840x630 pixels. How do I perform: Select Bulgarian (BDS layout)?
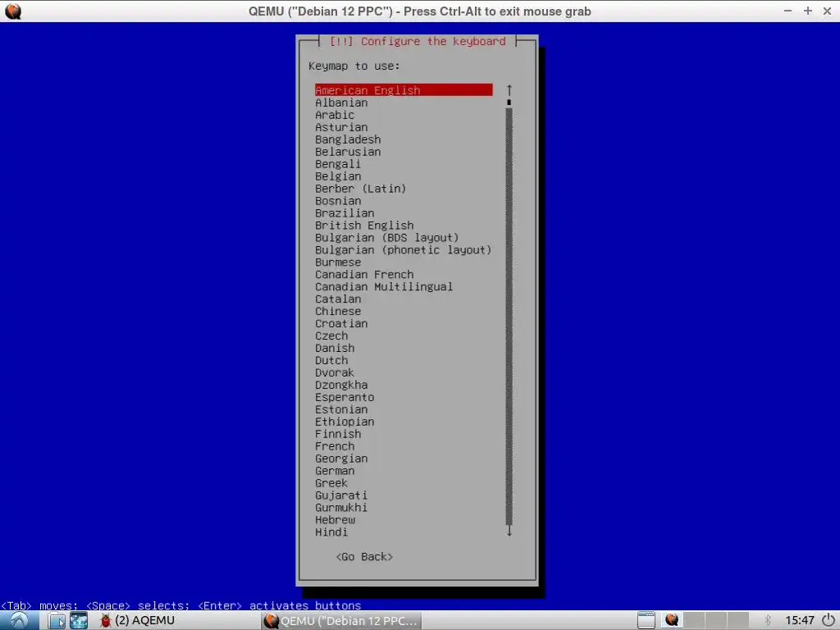tap(387, 238)
